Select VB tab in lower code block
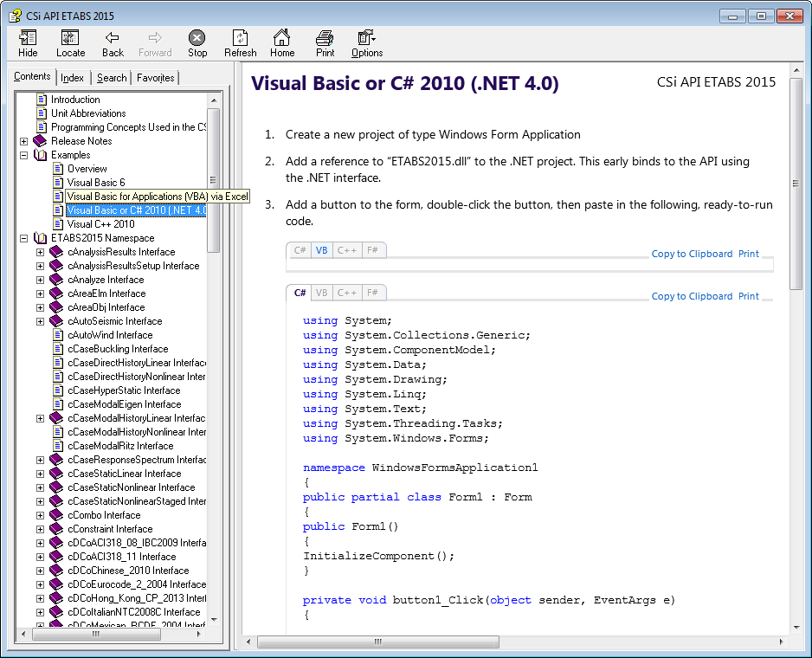This screenshot has width=812, height=658. click(321, 293)
